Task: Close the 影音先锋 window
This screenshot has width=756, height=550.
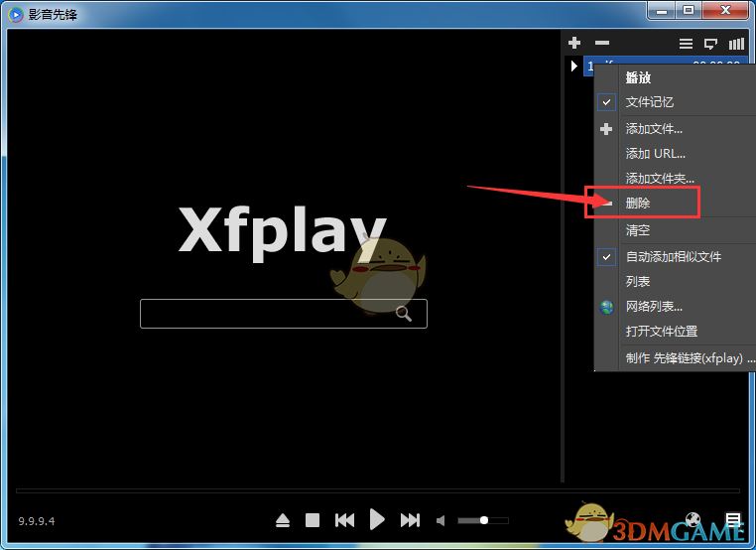Action: click(x=725, y=11)
